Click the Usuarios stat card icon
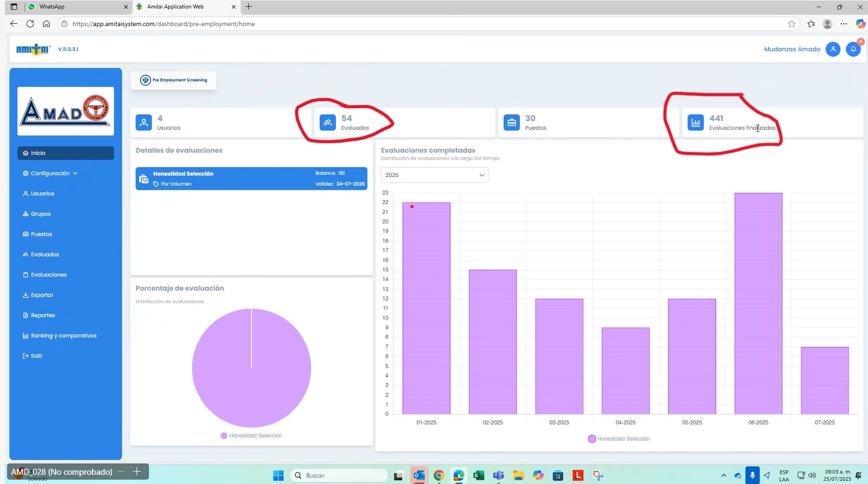868x484 pixels. click(144, 122)
